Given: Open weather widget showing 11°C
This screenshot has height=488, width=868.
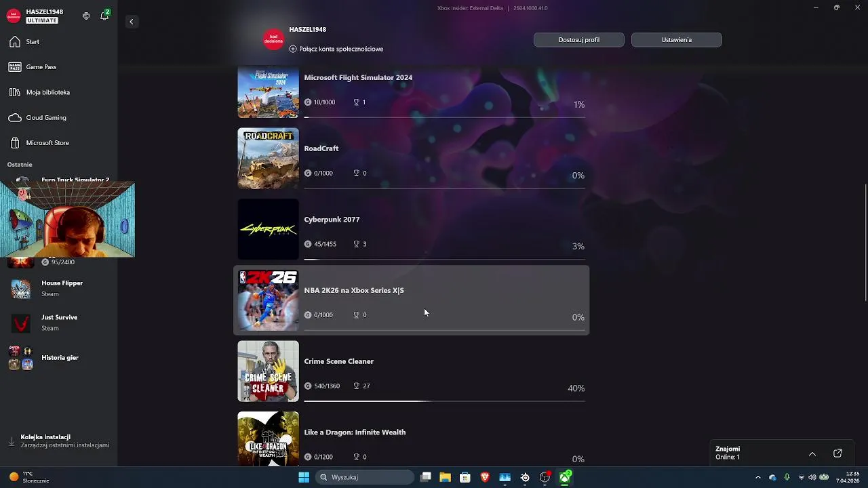Looking at the screenshot, I should pos(29,477).
